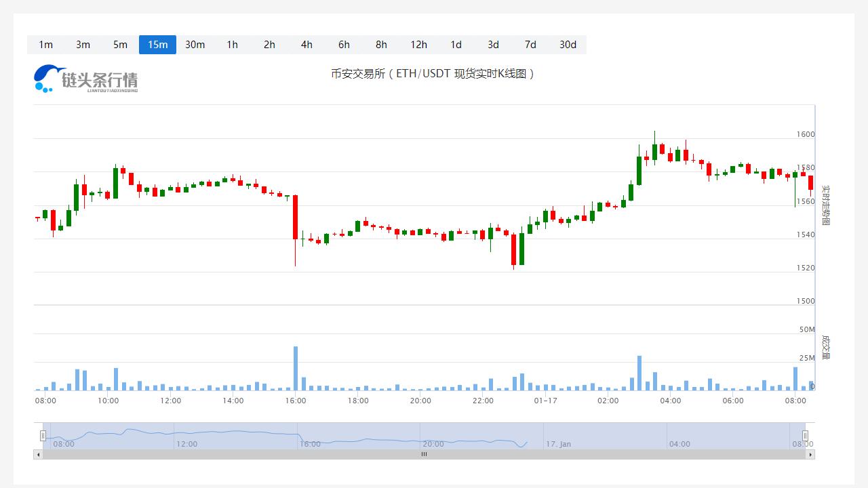This screenshot has width=868, height=488.
Task: Choose the 8h interval
Action: pos(381,45)
